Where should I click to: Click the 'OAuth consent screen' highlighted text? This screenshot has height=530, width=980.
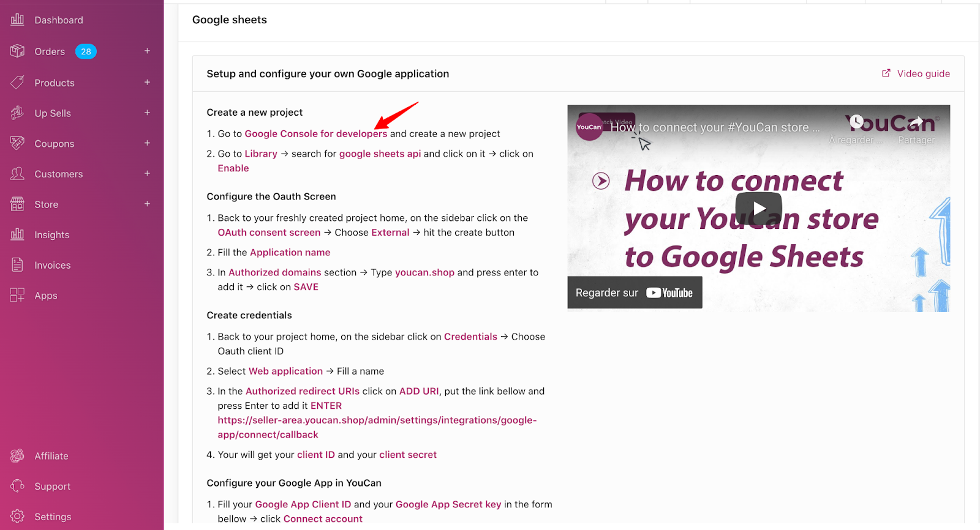(x=269, y=233)
